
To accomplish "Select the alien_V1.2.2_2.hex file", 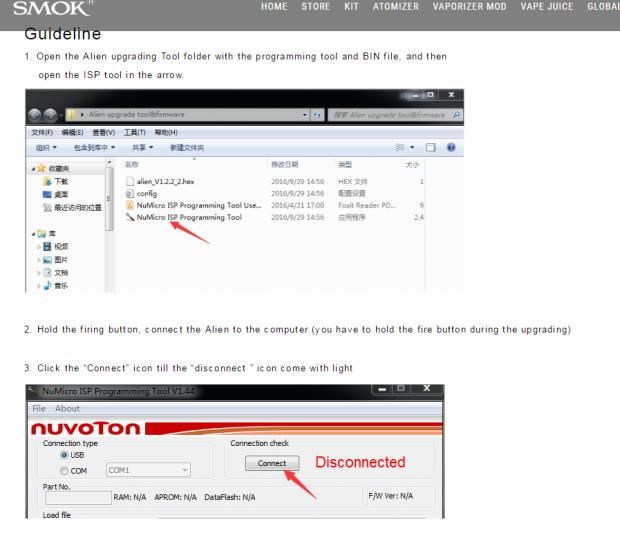I will 165,181.
